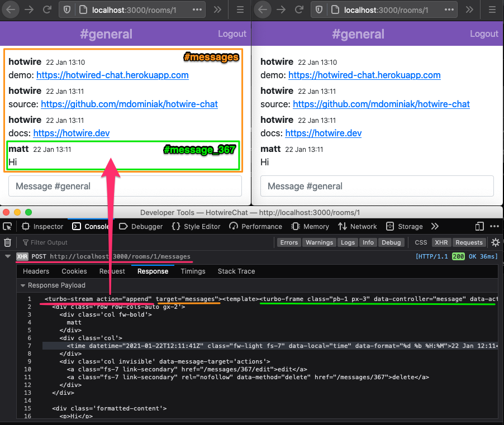Screen dimensions: 504x425
Task: Toggle the Info console filter
Action: tap(368, 242)
